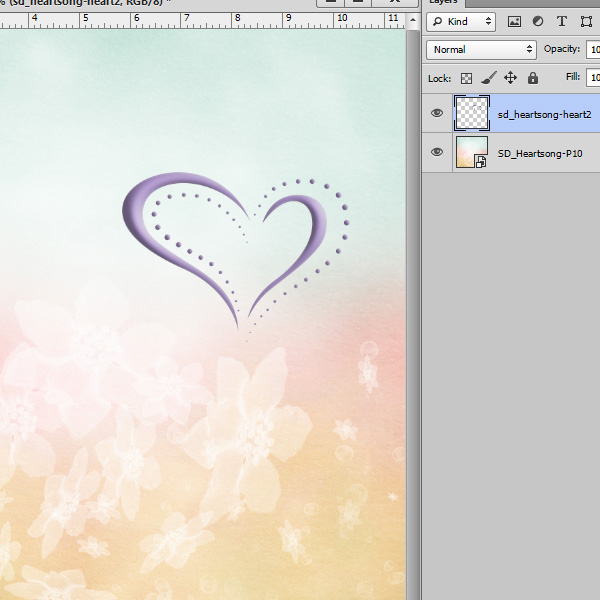
Task: Click the Opacity value field
Action: click(x=593, y=50)
